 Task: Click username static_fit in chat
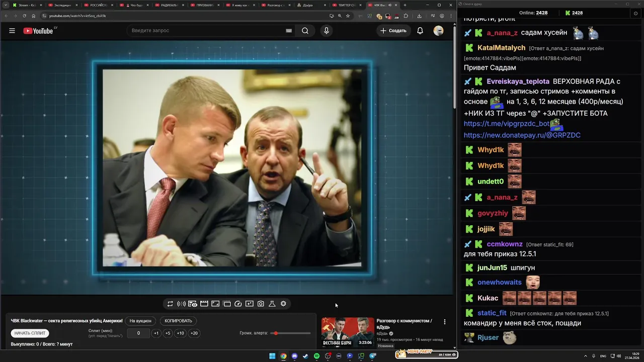[492, 313]
